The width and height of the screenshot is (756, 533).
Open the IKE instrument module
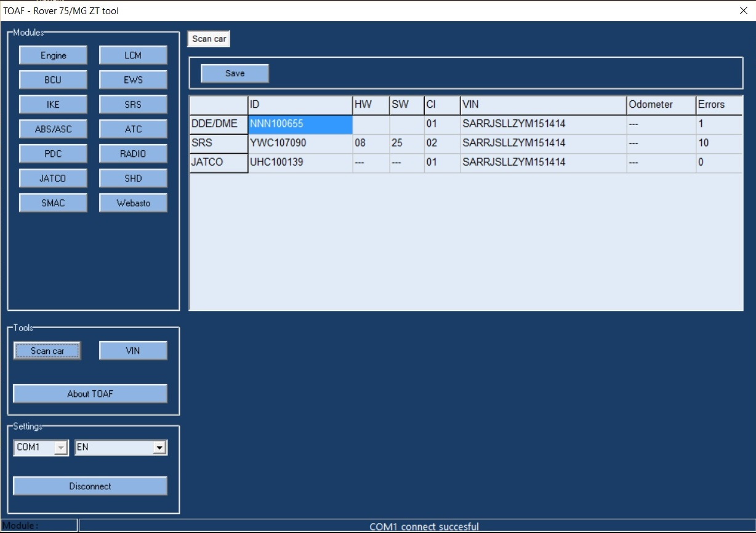click(x=53, y=105)
